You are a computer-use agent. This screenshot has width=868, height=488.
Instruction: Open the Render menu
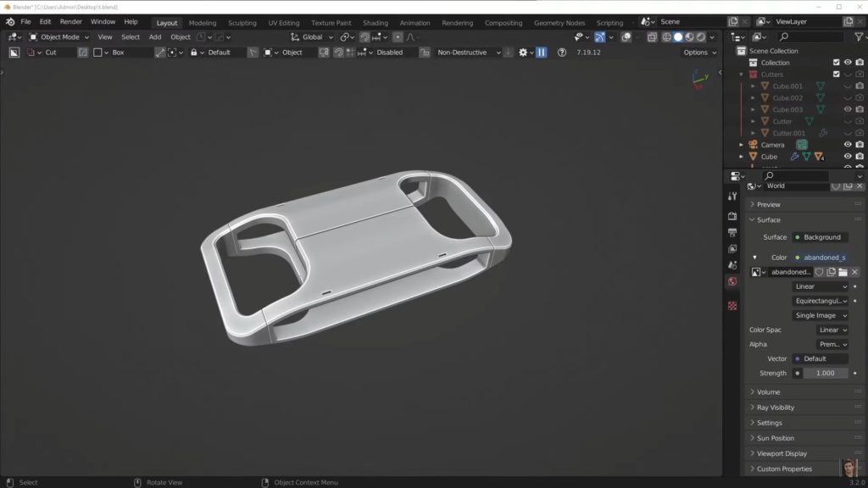[x=71, y=21]
